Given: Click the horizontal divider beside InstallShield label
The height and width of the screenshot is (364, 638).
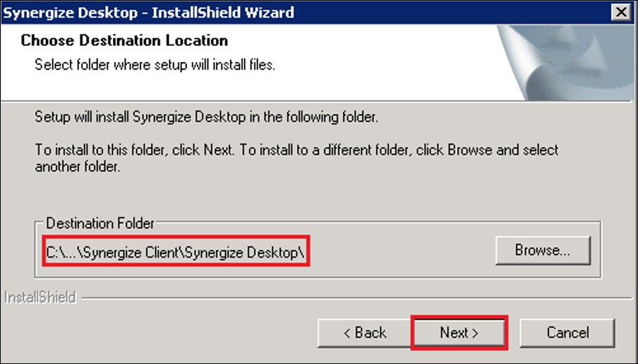Looking at the screenshot, I should pyautogui.click(x=353, y=298).
